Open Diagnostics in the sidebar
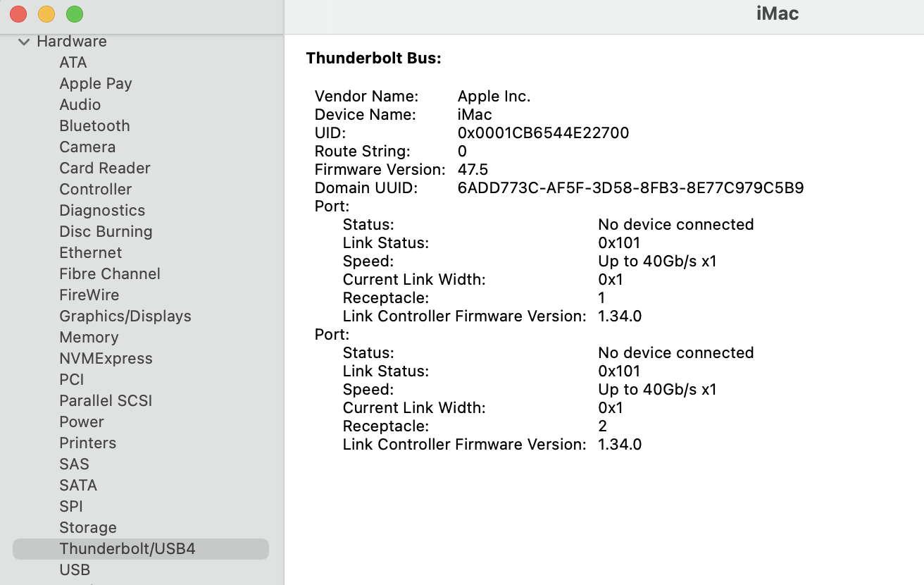Viewport: 924px width, 585px height. point(102,211)
